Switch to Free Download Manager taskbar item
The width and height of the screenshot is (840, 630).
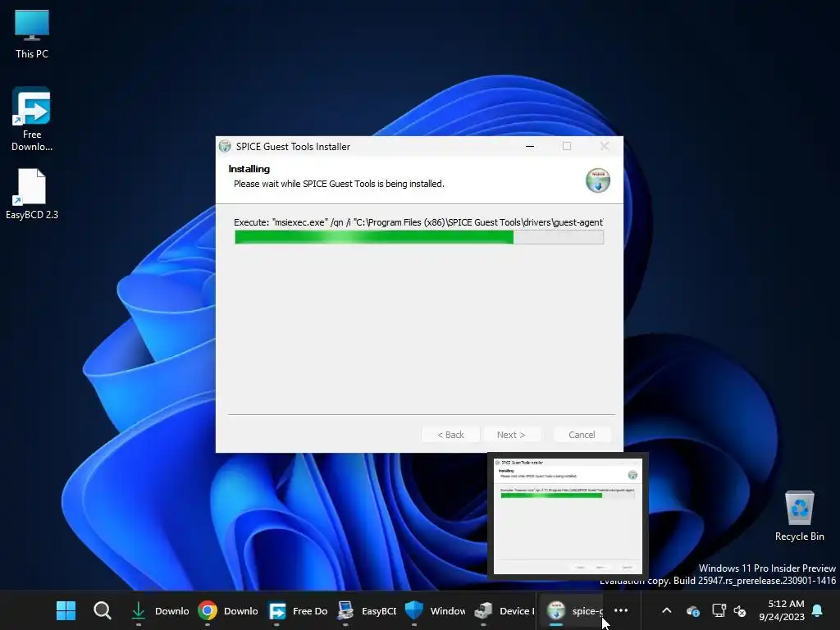click(x=297, y=610)
